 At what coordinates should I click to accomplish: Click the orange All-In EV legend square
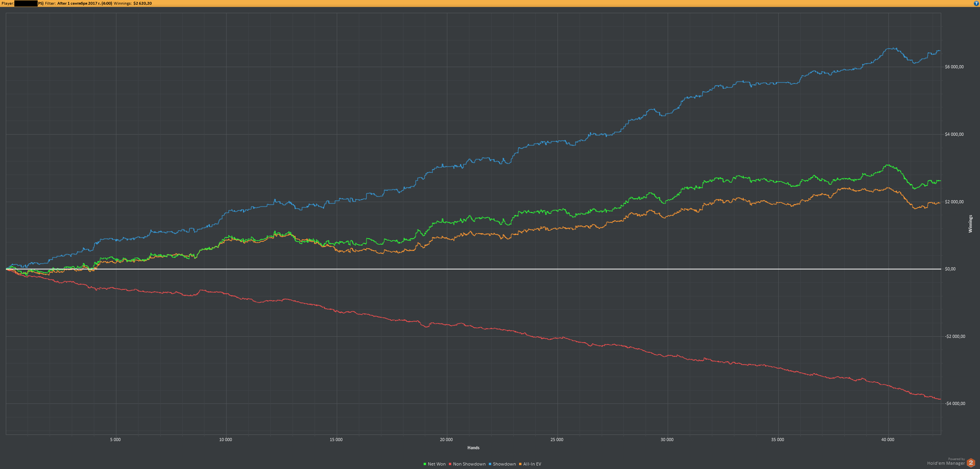[x=520, y=464]
